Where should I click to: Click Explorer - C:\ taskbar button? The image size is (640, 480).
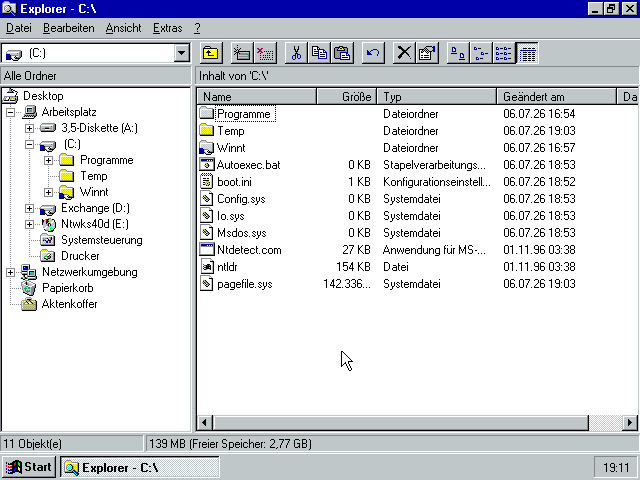coord(140,467)
